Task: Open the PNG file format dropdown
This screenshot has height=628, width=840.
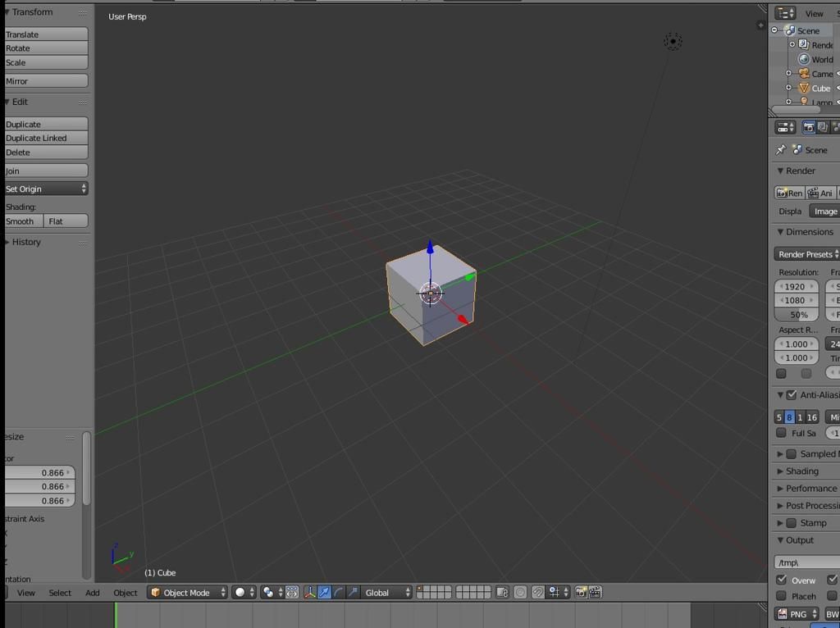Action: (x=797, y=613)
